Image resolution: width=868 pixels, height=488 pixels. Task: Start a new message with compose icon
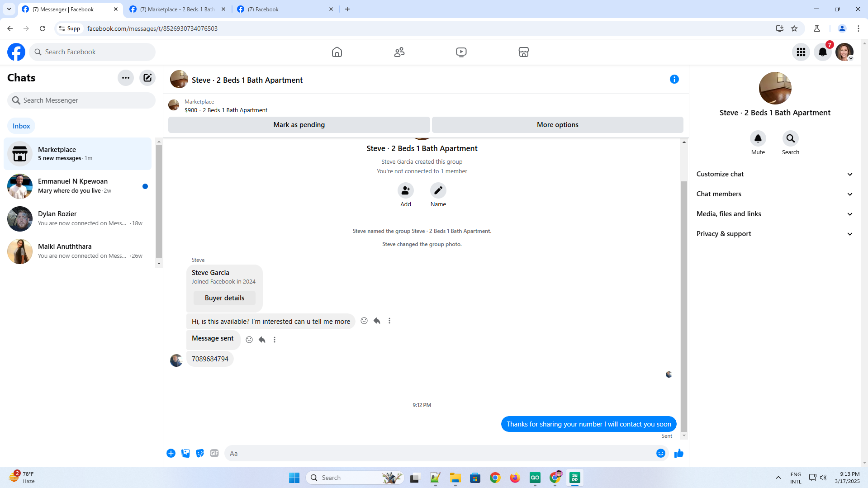click(x=147, y=78)
